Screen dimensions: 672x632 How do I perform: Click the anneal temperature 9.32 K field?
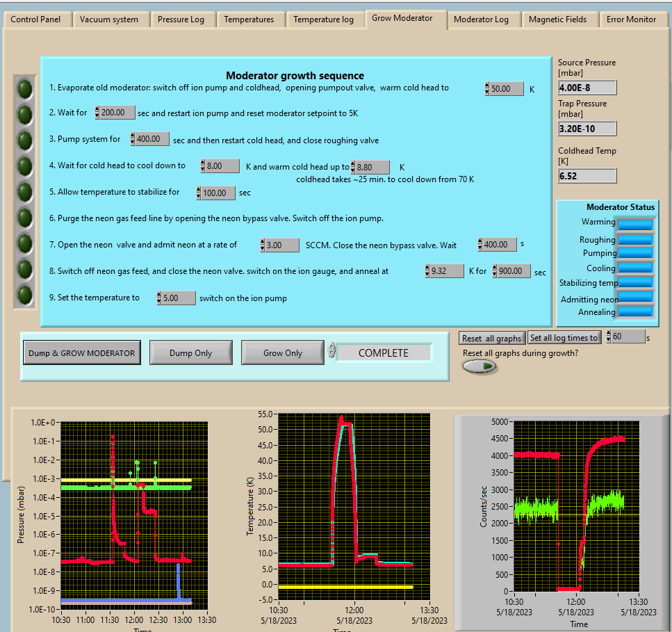click(447, 271)
